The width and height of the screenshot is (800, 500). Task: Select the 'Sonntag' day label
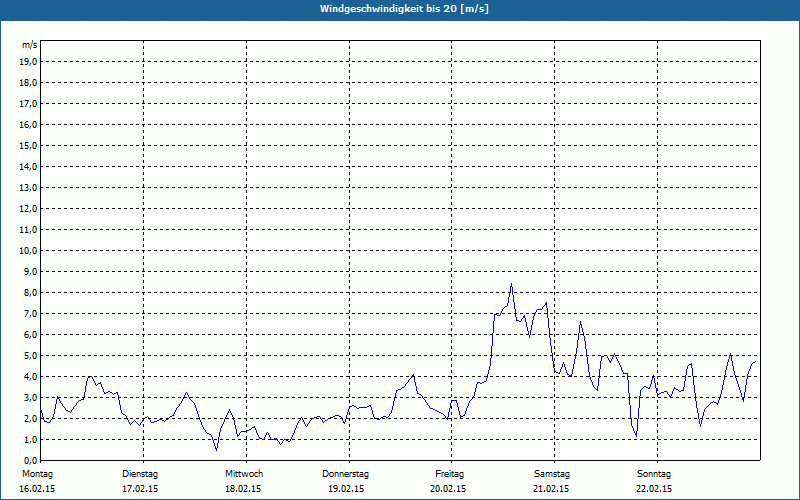(654, 474)
